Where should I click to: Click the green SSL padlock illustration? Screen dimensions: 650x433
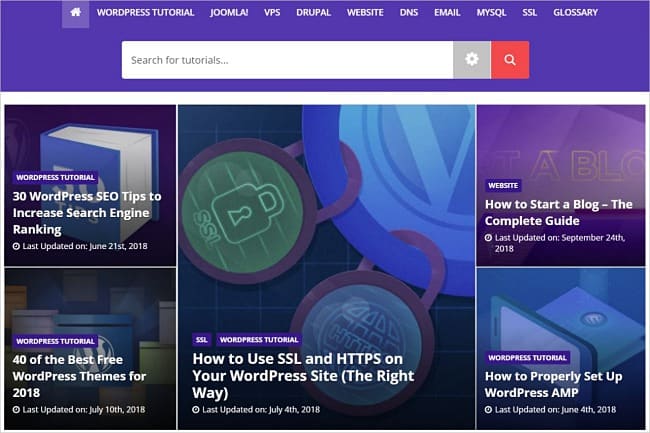click(x=245, y=212)
